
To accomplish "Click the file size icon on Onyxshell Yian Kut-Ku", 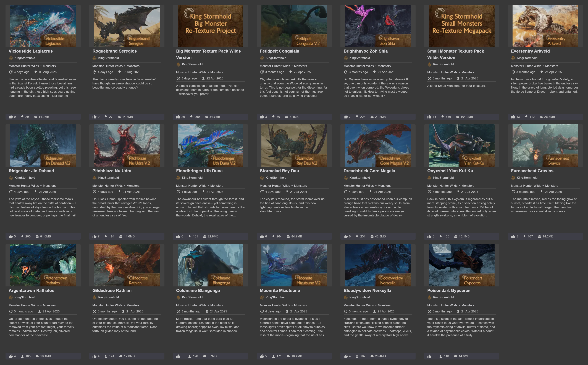I will point(456,237).
